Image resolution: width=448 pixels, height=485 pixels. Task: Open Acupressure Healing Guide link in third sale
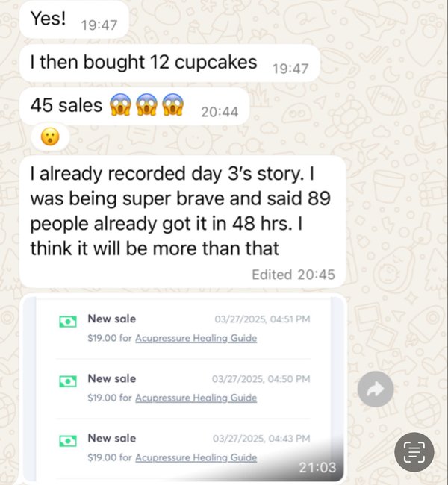point(196,457)
